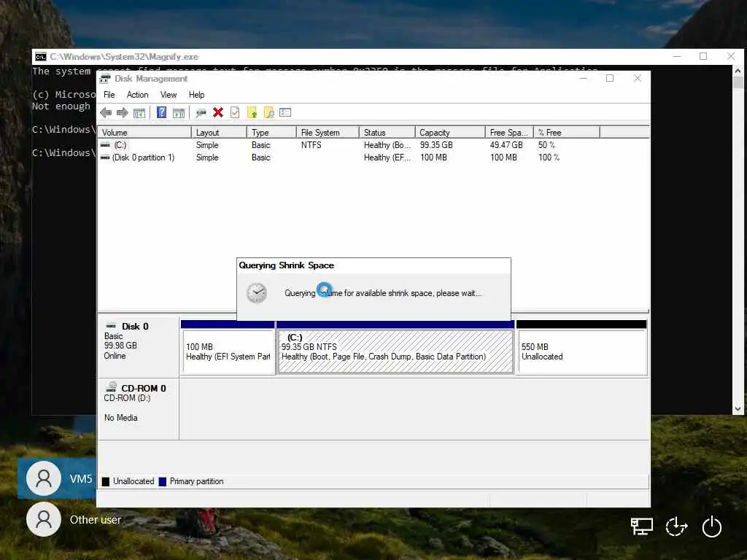Maximize the Disk Management window
The height and width of the screenshot is (560, 747).
click(610, 78)
